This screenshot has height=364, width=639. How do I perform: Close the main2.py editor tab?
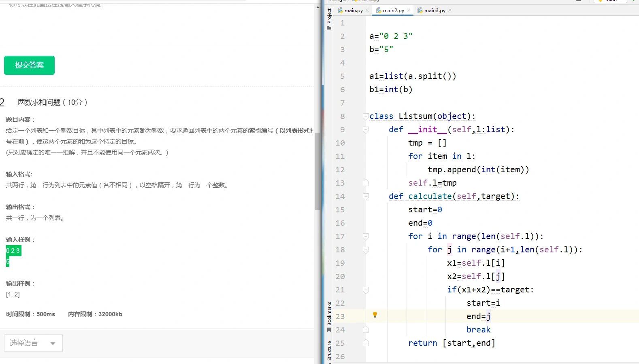click(409, 10)
